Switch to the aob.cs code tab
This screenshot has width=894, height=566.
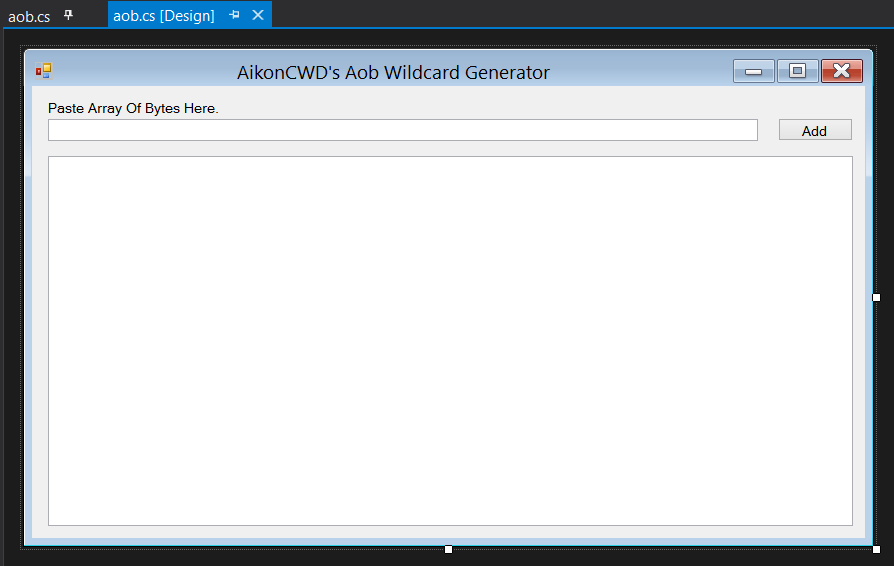click(29, 16)
